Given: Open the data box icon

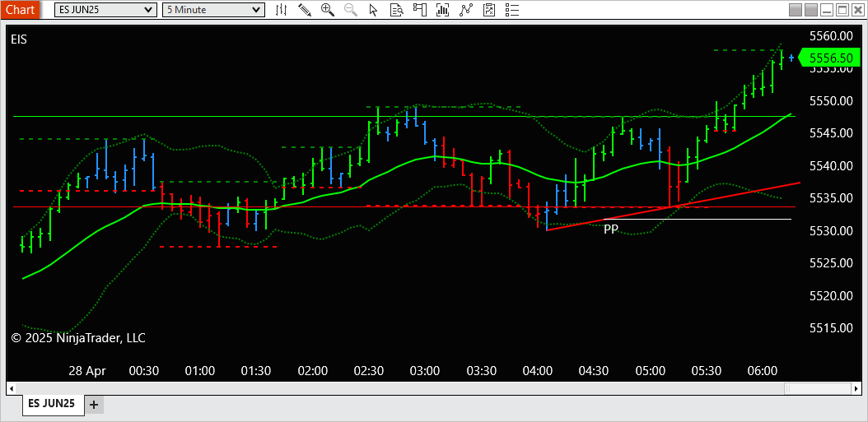Looking at the screenshot, I should click(396, 9).
